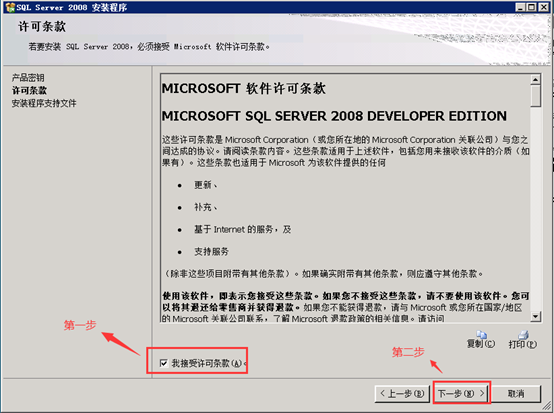Click the bullet item 补充
Screen dimensions: 554x413
[x=206, y=207]
